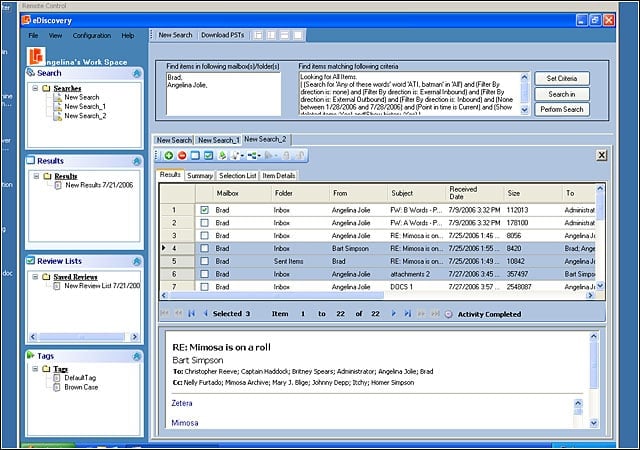Collapse the Results tree node

(36, 176)
